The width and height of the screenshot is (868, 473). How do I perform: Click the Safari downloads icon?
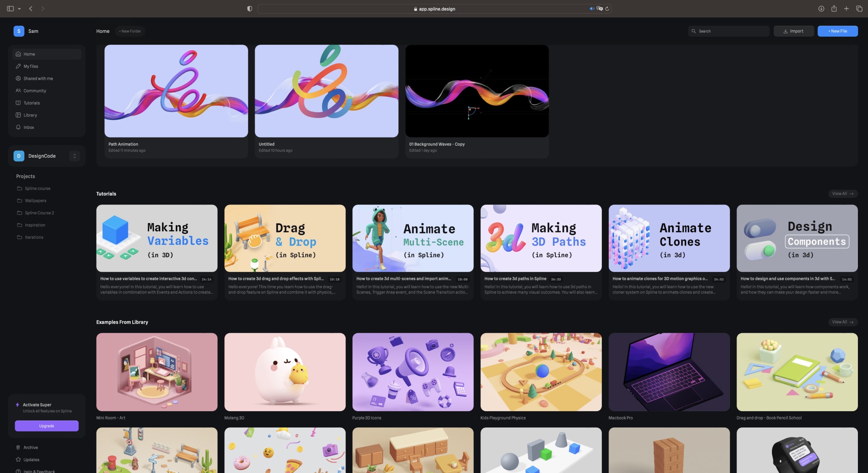(x=821, y=9)
